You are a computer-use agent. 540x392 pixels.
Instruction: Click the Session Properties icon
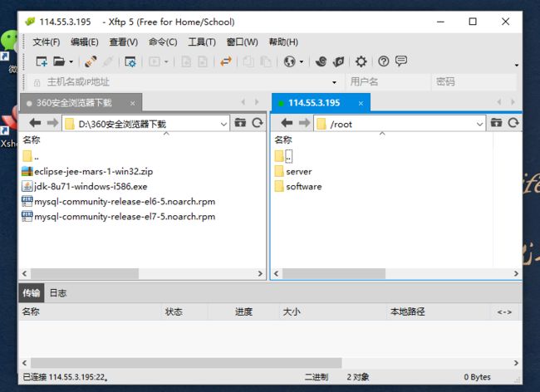coord(130,61)
